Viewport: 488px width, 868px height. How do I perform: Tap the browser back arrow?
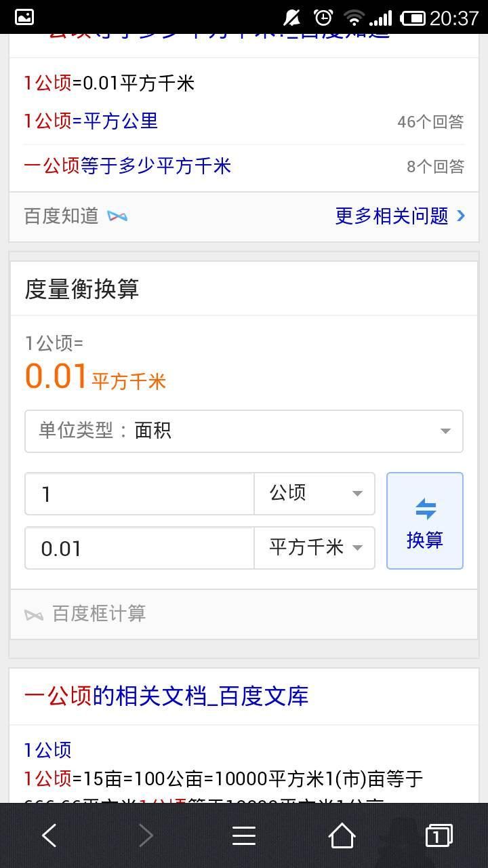[x=49, y=835]
